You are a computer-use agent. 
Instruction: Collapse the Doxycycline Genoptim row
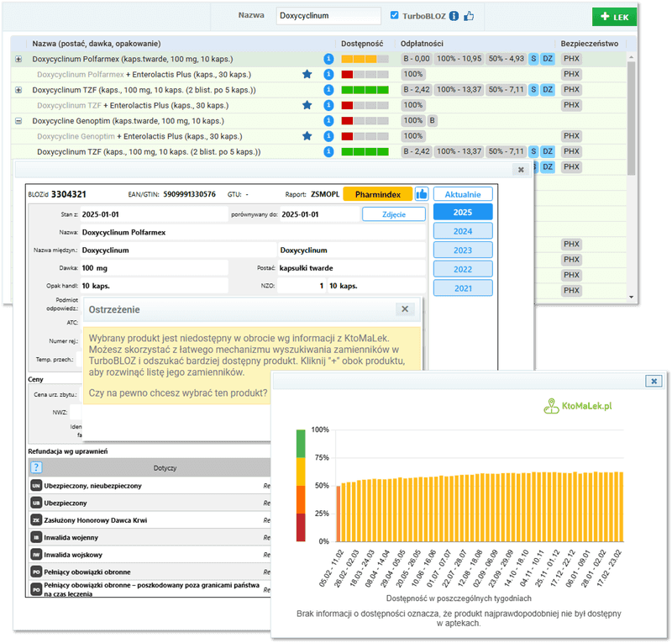[x=19, y=121]
